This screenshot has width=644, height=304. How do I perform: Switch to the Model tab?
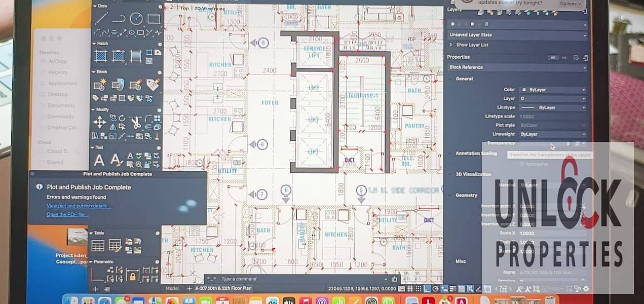pyautogui.click(x=172, y=288)
